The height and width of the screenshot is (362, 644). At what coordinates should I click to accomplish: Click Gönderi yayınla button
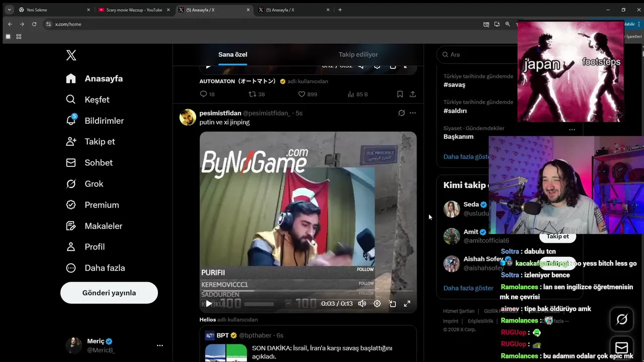pyautogui.click(x=109, y=293)
